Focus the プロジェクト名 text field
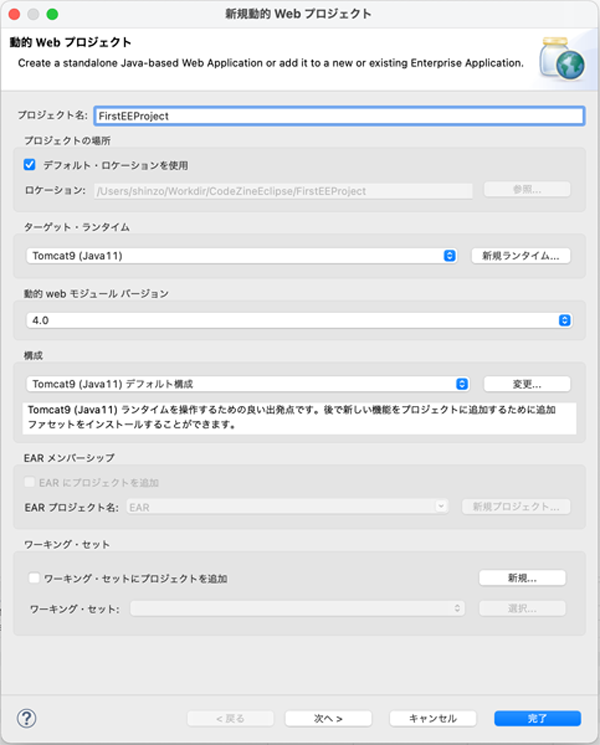 tap(339, 116)
